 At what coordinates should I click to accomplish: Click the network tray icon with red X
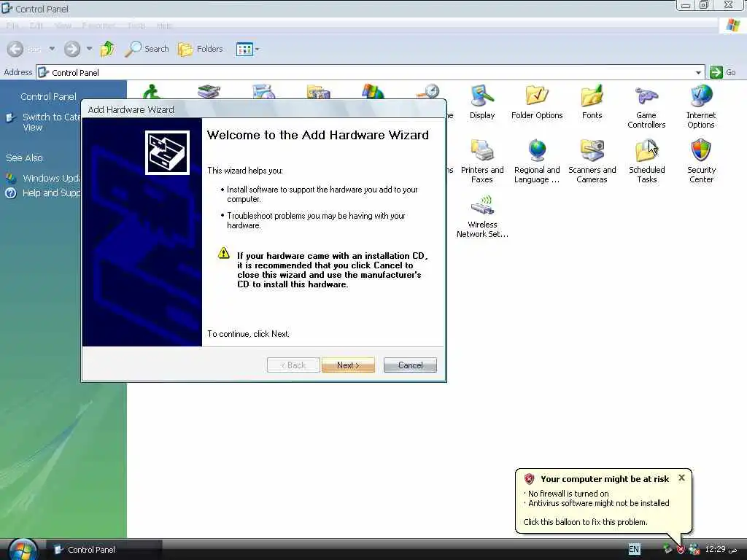(694, 550)
